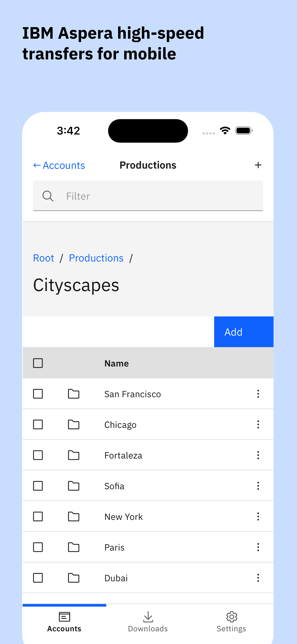The width and height of the screenshot is (297, 644).
Task: Open the Chicago folder name
Action: [x=120, y=425]
